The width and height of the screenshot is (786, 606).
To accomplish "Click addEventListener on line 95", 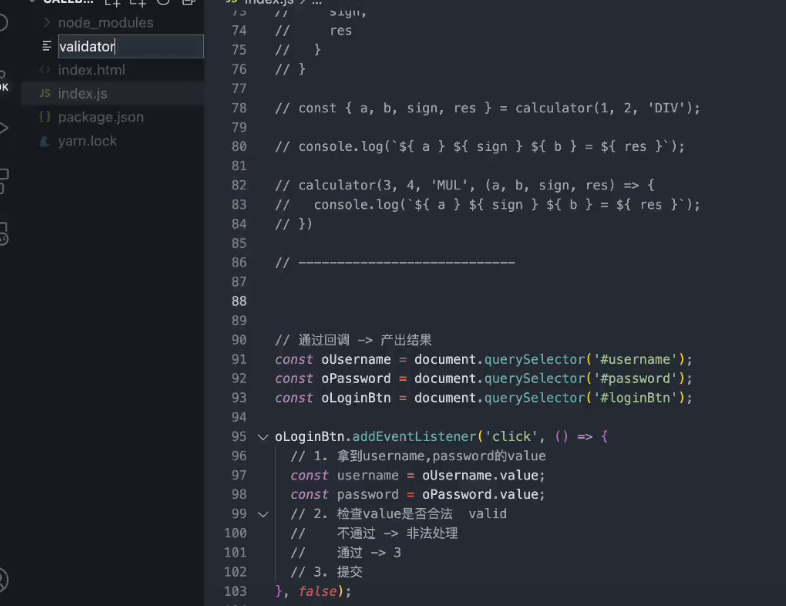I will tap(414, 437).
